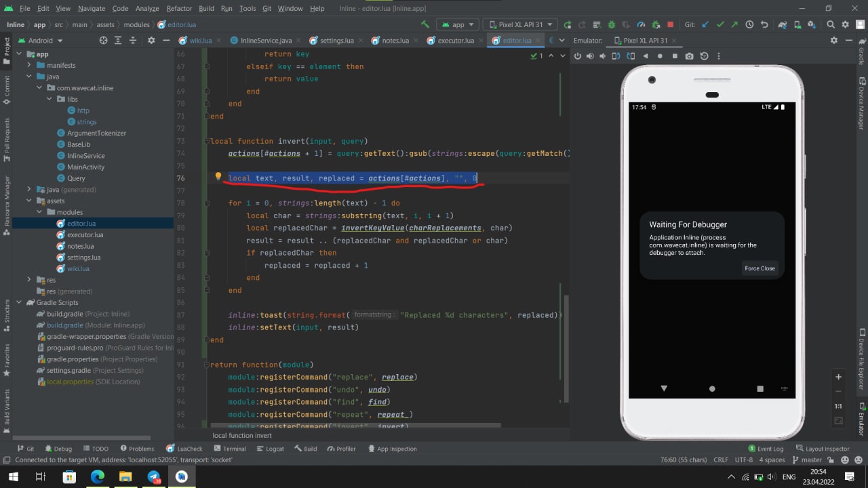Select the settings.lua file in the project tree
This screenshot has height=488, width=868.
coord(83,258)
